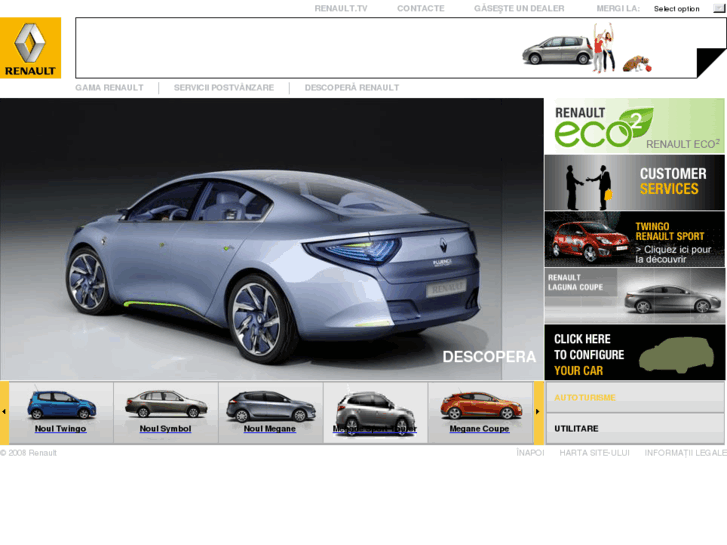
Task: Open the Renault eco2 banner
Action: pyautogui.click(x=634, y=126)
